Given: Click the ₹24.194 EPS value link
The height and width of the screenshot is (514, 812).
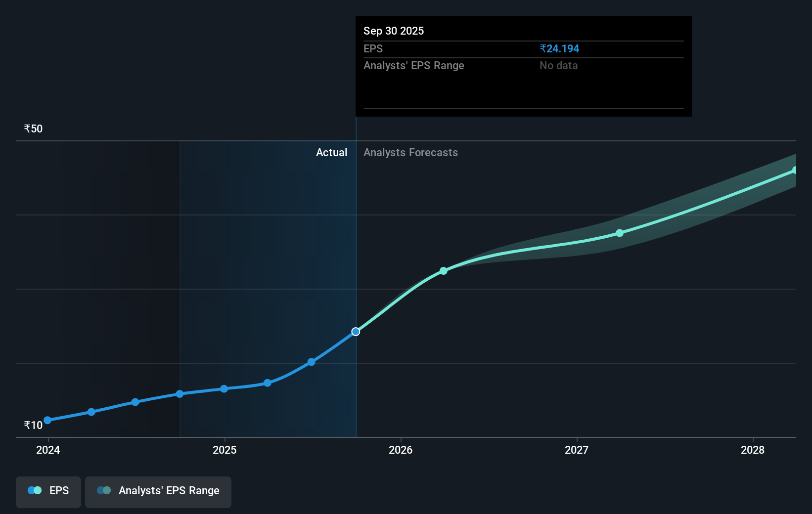Looking at the screenshot, I should coord(559,48).
